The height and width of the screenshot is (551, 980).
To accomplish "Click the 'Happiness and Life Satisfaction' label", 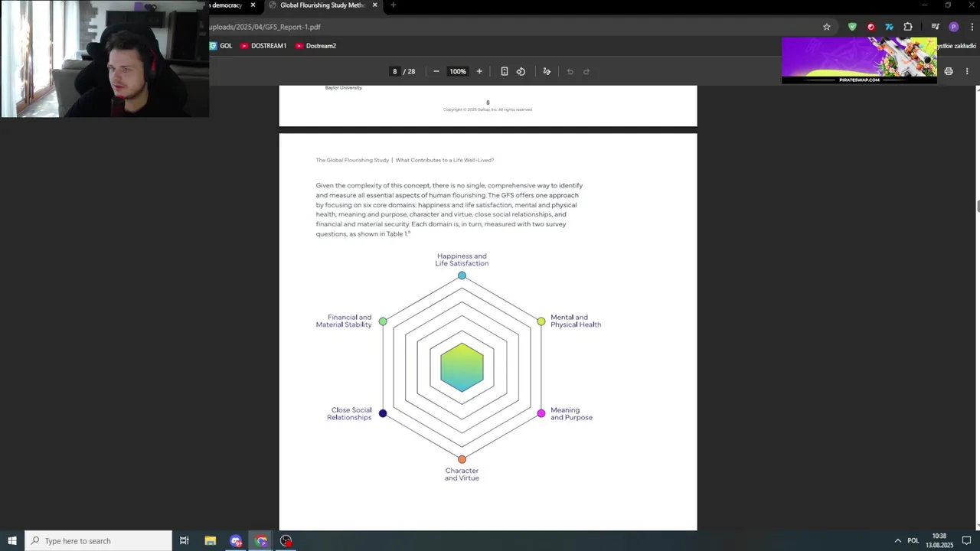I will [462, 259].
